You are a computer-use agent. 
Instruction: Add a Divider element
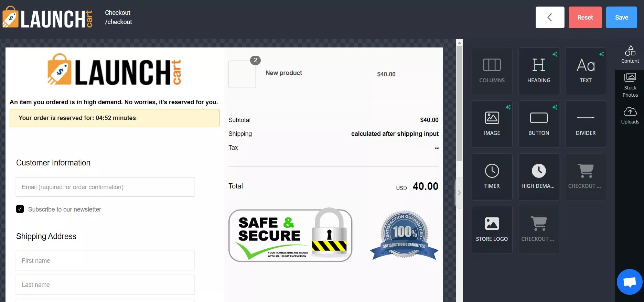585,124
